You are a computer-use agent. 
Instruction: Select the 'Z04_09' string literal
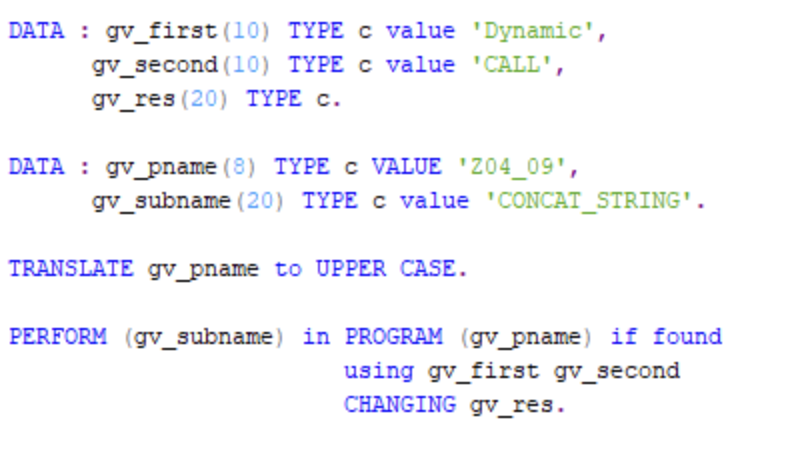tap(512, 167)
